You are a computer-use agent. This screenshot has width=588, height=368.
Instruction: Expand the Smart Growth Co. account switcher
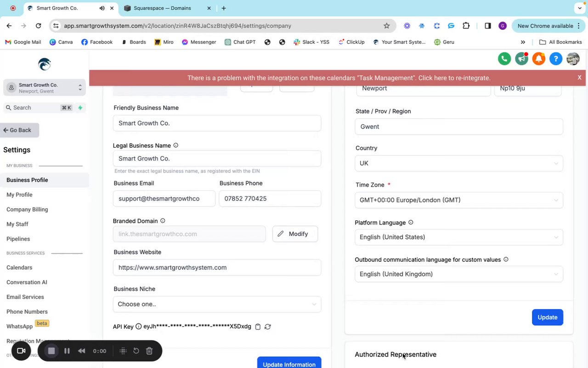(45, 87)
